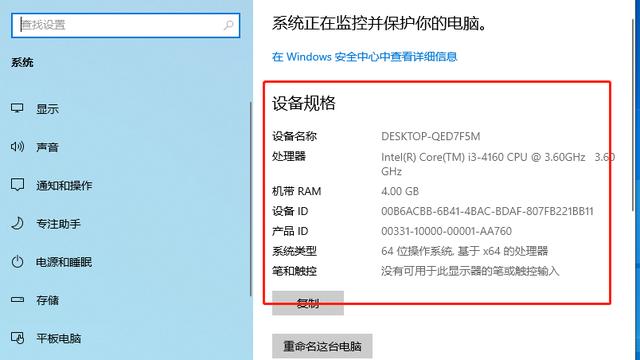Click the 产品 ID label

pyautogui.click(x=290, y=231)
